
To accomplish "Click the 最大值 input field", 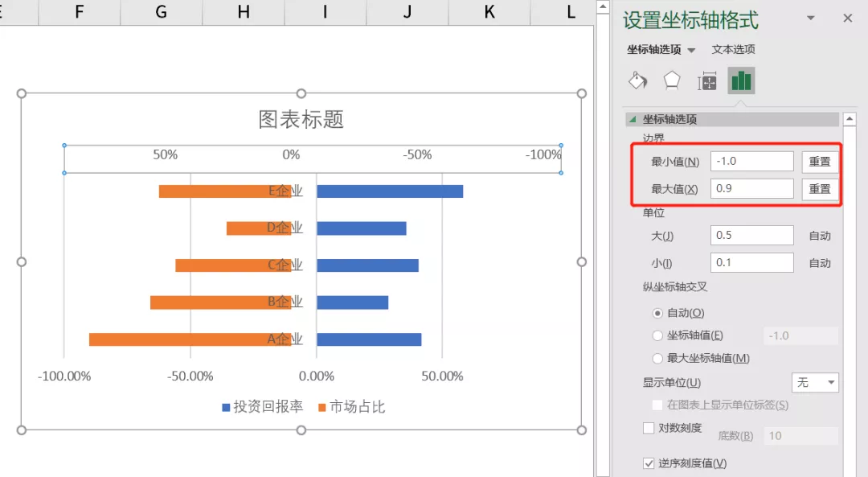I will [x=751, y=188].
